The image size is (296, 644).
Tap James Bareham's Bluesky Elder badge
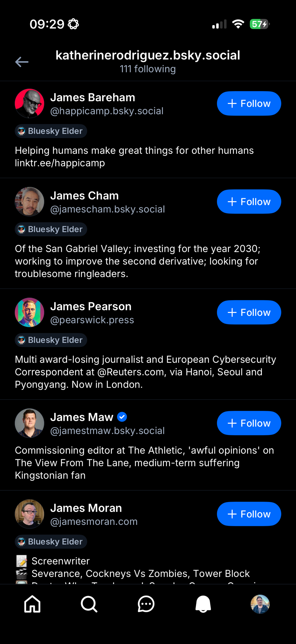[x=51, y=131]
